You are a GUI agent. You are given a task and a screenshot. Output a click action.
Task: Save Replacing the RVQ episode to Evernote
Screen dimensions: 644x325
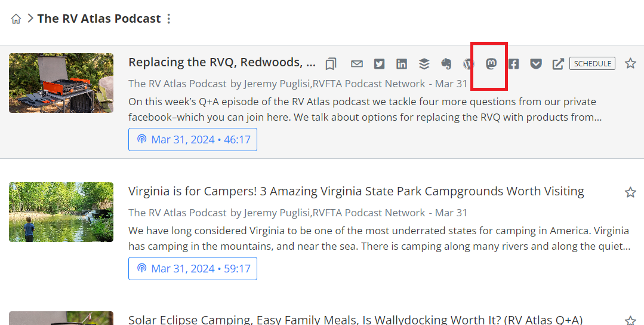(x=446, y=64)
